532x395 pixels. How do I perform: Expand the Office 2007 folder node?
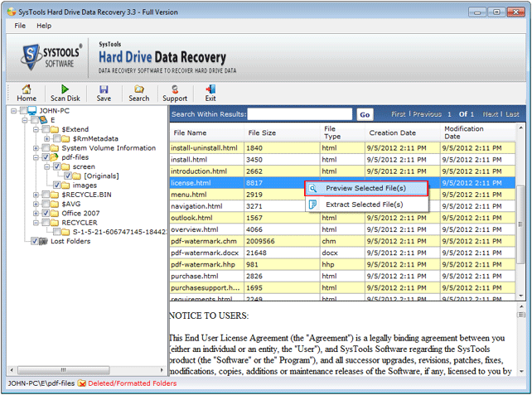[36, 214]
